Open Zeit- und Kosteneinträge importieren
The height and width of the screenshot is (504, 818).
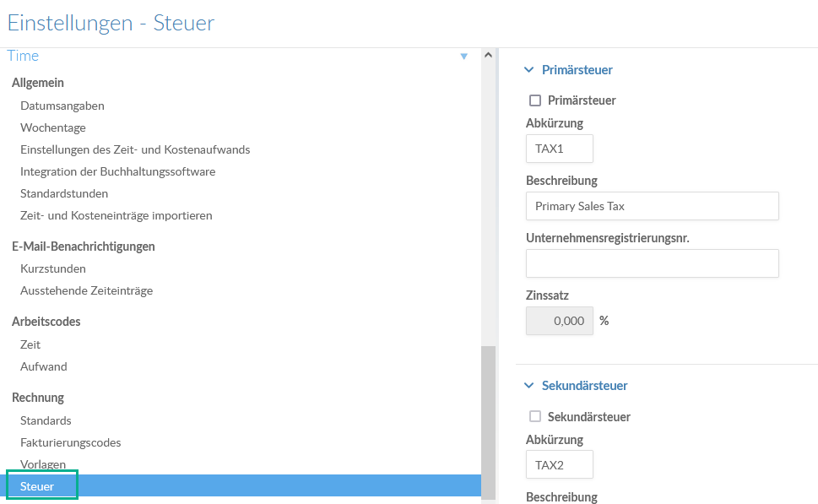[116, 215]
